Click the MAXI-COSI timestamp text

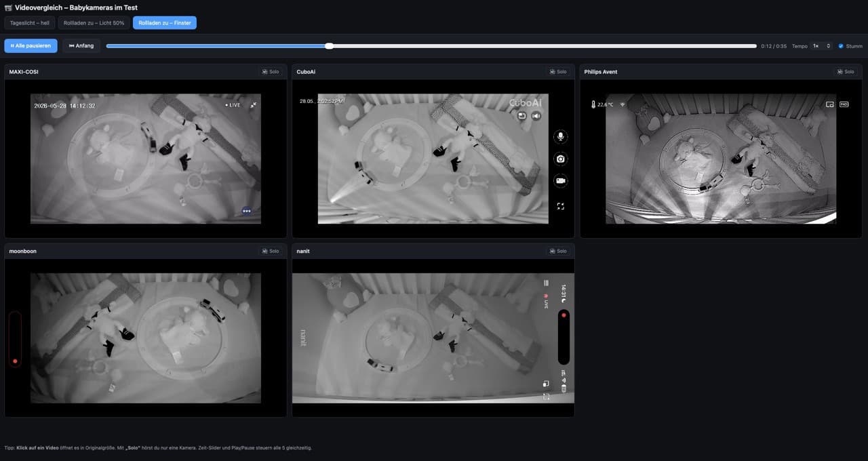point(65,106)
